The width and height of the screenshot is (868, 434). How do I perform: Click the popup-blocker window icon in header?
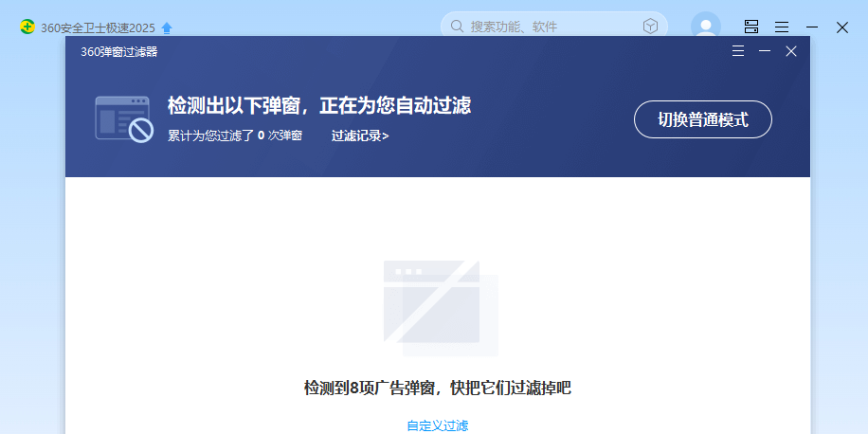(124, 119)
